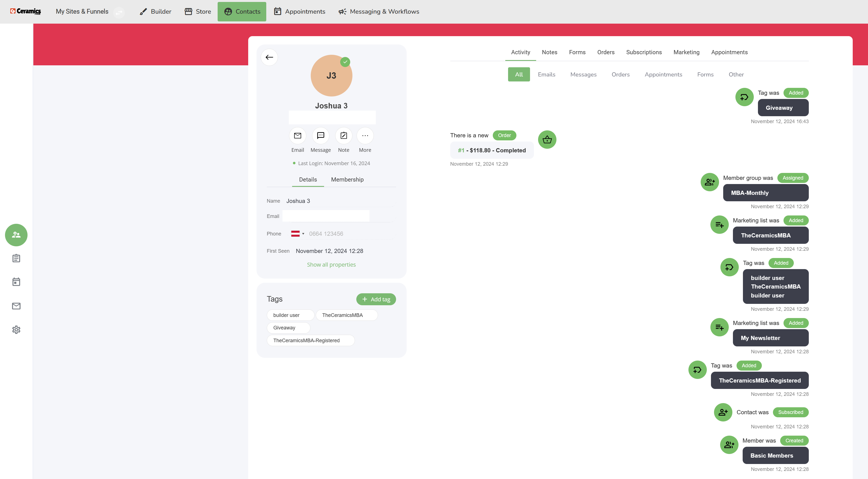868x479 pixels.
Task: Open the phone country flag dropdown
Action: click(x=298, y=234)
